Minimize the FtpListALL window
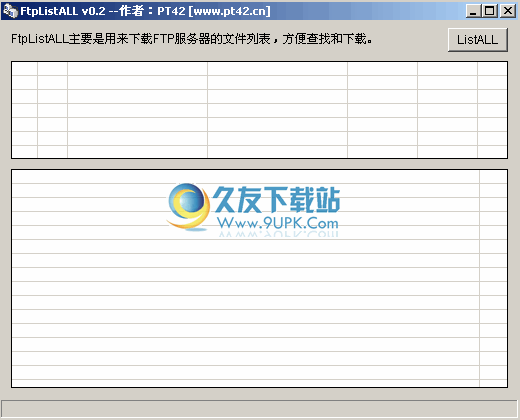Image resolution: width=520 pixels, height=420 pixels. pyautogui.click(x=473, y=11)
